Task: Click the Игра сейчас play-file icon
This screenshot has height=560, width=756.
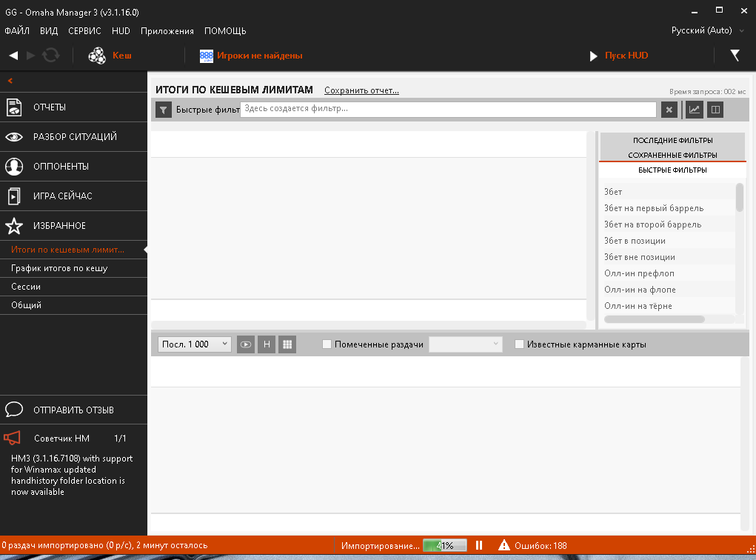Action: (x=14, y=196)
